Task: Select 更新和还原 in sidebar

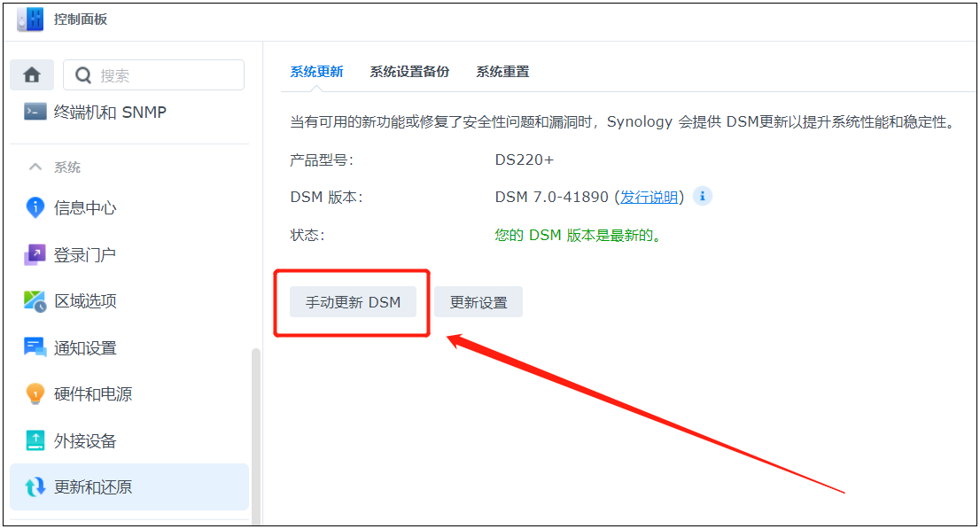Action: point(129,487)
